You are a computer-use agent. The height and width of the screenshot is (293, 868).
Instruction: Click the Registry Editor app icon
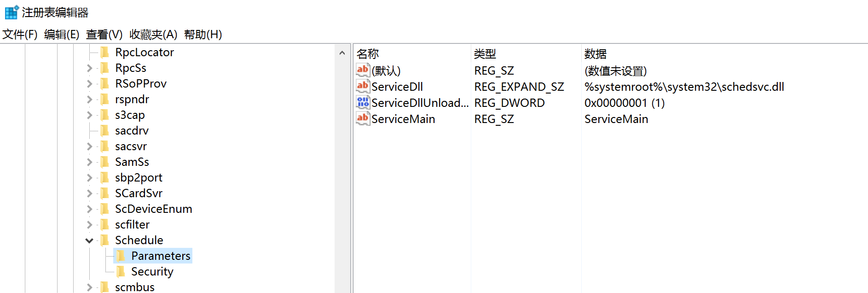pos(12,12)
